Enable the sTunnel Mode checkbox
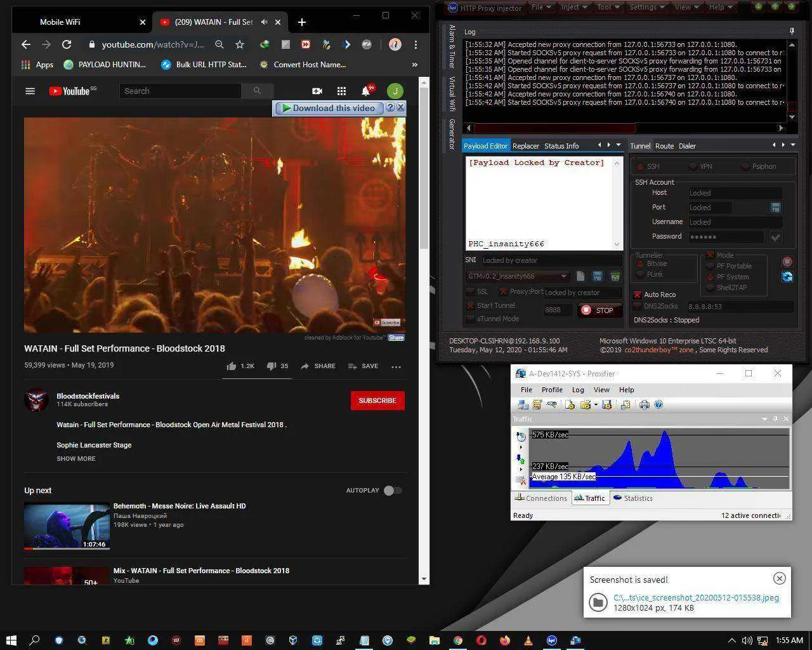812x650 pixels. 471,319
